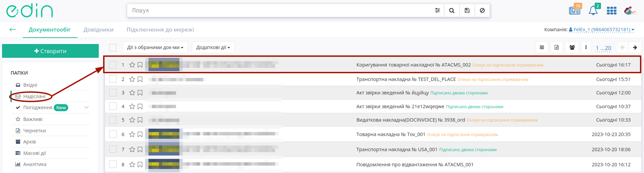This screenshot has height=173, width=644.
Task: Open the users group icon
Action: click(x=572, y=47)
